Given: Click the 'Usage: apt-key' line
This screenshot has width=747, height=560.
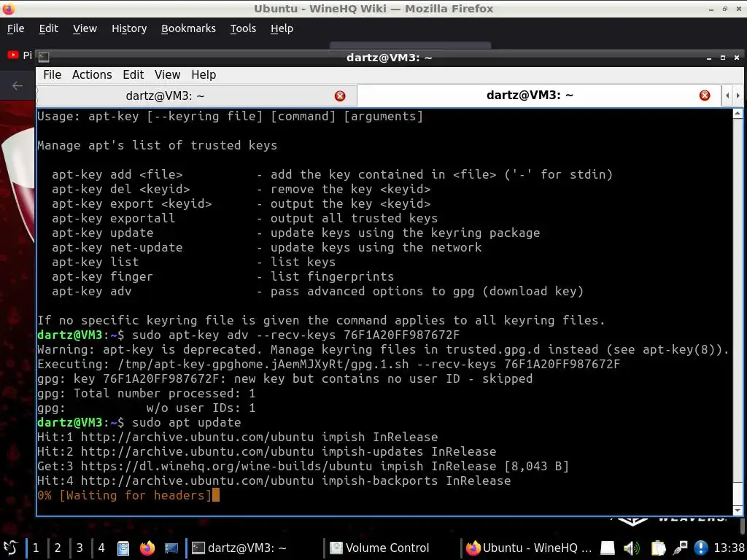Looking at the screenshot, I should pos(230,116).
